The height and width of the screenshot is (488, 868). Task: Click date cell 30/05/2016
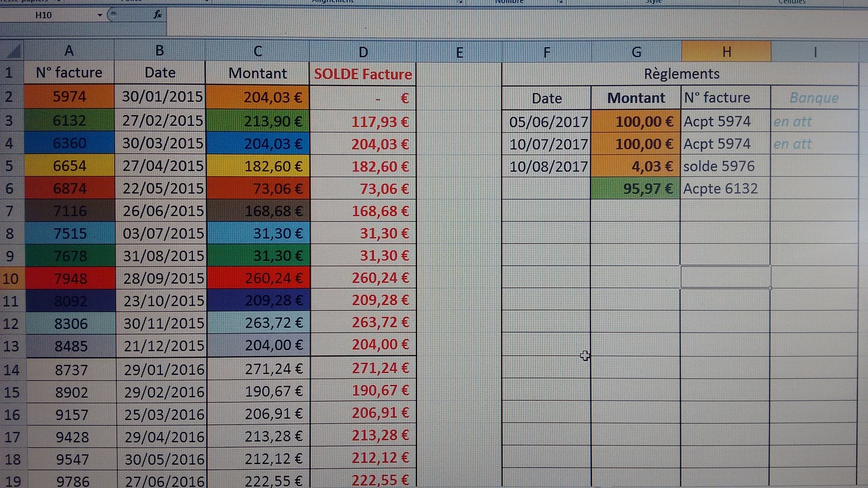(x=160, y=459)
